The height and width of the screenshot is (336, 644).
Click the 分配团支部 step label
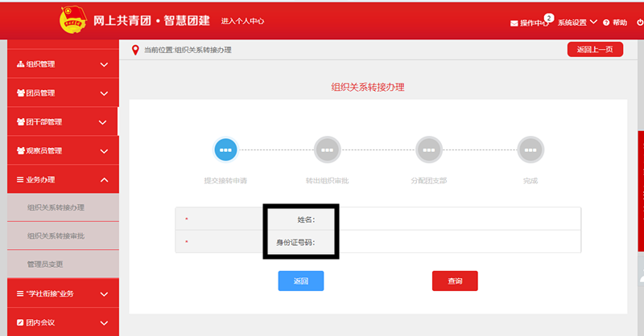[x=429, y=181]
